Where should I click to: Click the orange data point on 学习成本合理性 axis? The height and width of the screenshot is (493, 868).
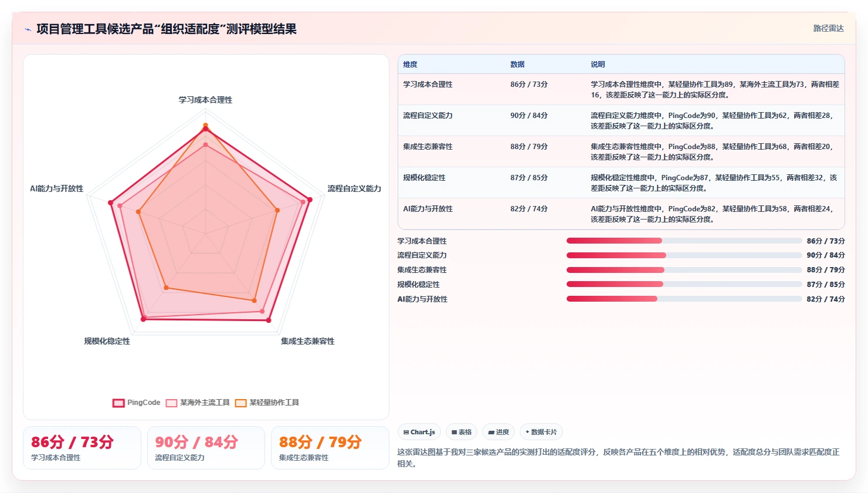(205, 125)
